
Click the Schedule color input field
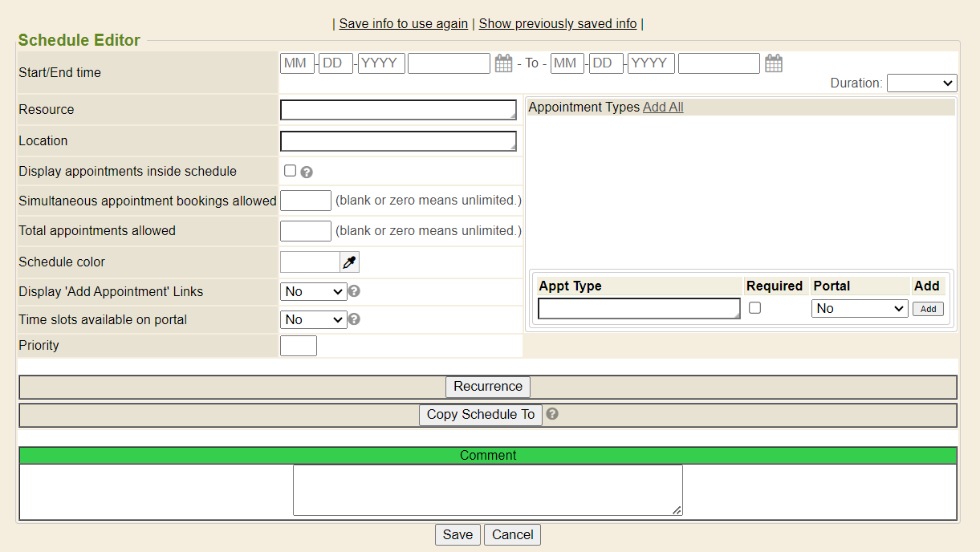click(x=310, y=262)
